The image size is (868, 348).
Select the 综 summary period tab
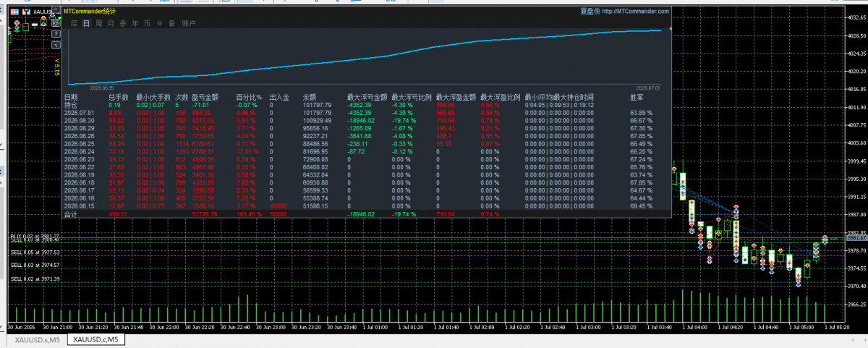click(x=75, y=23)
